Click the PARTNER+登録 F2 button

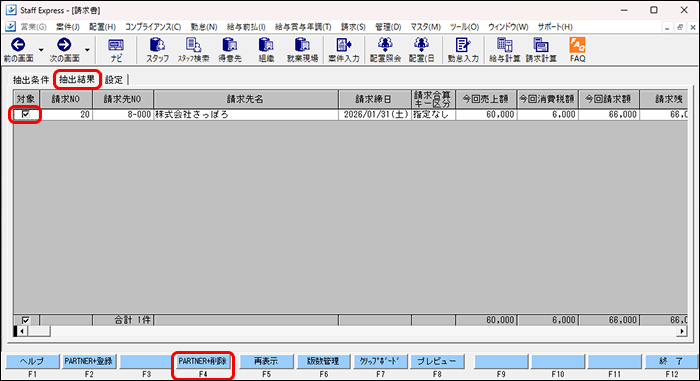click(89, 361)
